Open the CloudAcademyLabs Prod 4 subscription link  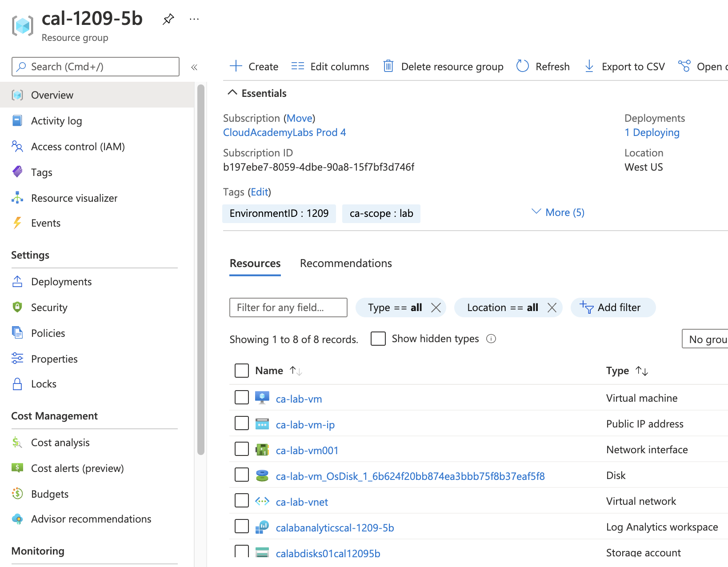point(284,132)
